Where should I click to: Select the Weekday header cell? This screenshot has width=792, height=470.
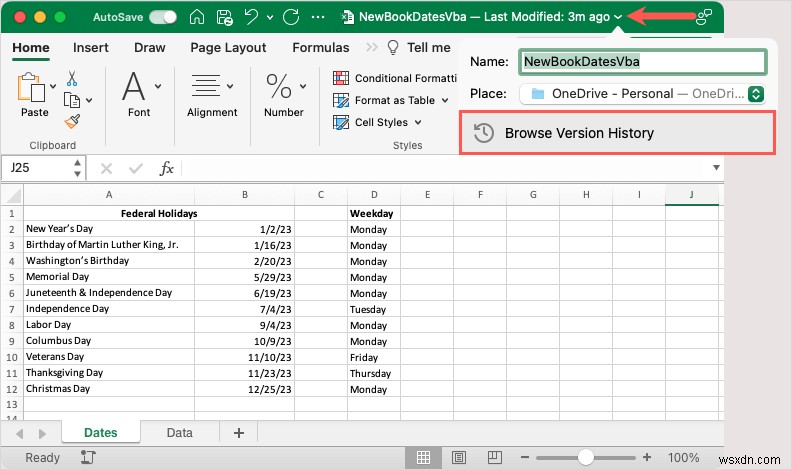pos(374,214)
